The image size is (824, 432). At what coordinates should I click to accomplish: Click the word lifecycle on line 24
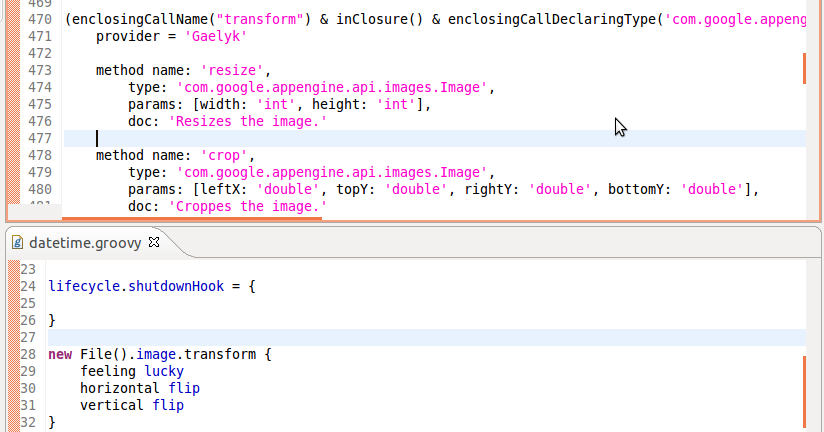(x=84, y=286)
